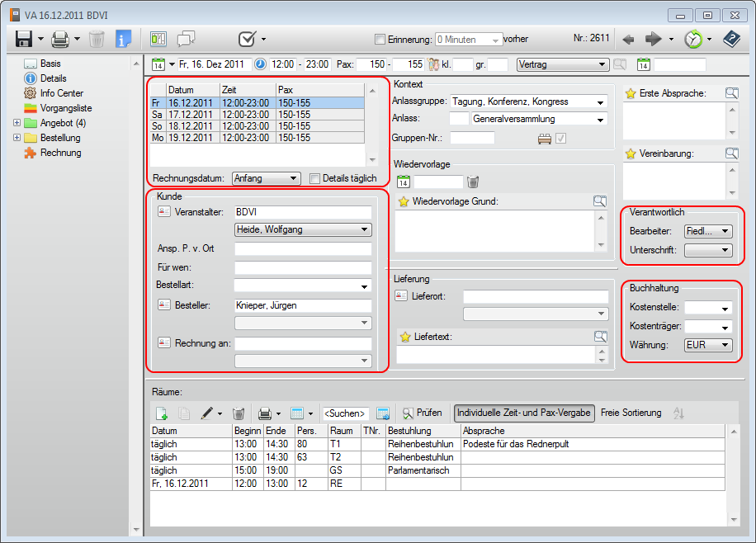Toggle the Details täglich checkbox
The width and height of the screenshot is (756, 543).
(x=314, y=178)
